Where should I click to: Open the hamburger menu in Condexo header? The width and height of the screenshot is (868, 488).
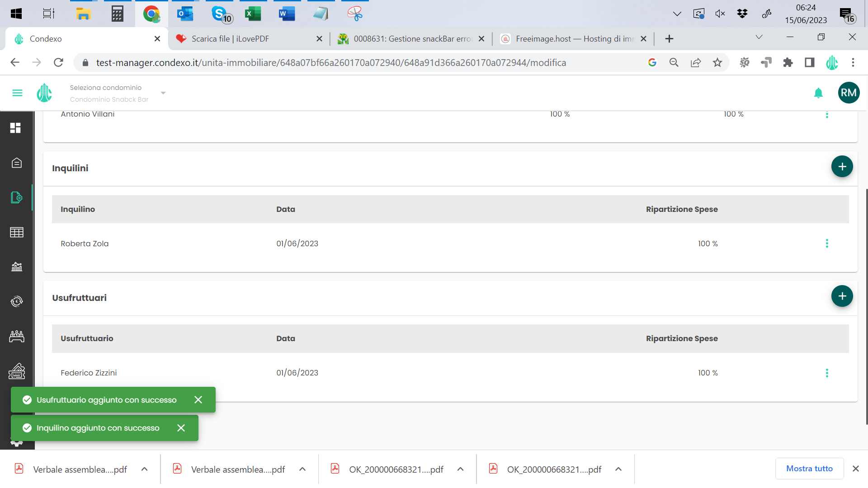point(17,93)
